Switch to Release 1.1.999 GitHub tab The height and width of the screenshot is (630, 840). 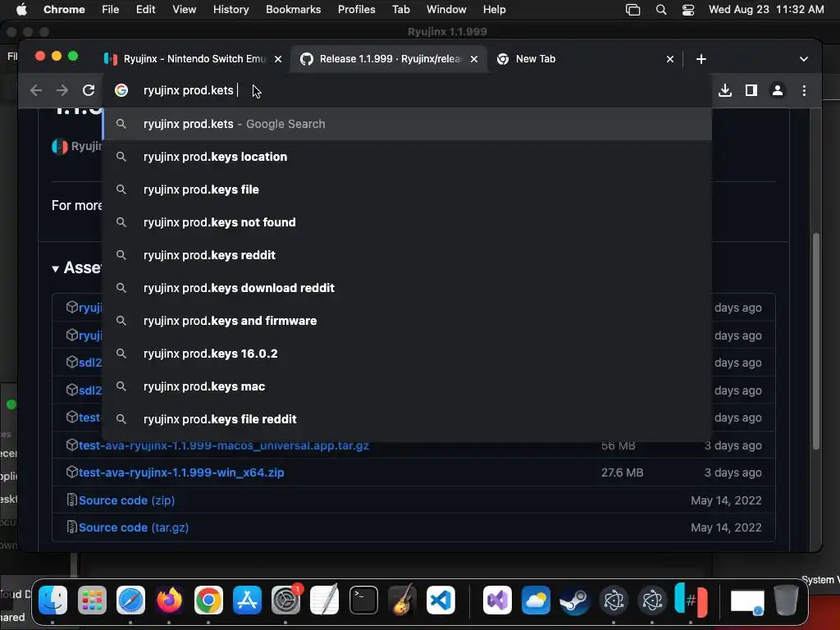tap(388, 59)
